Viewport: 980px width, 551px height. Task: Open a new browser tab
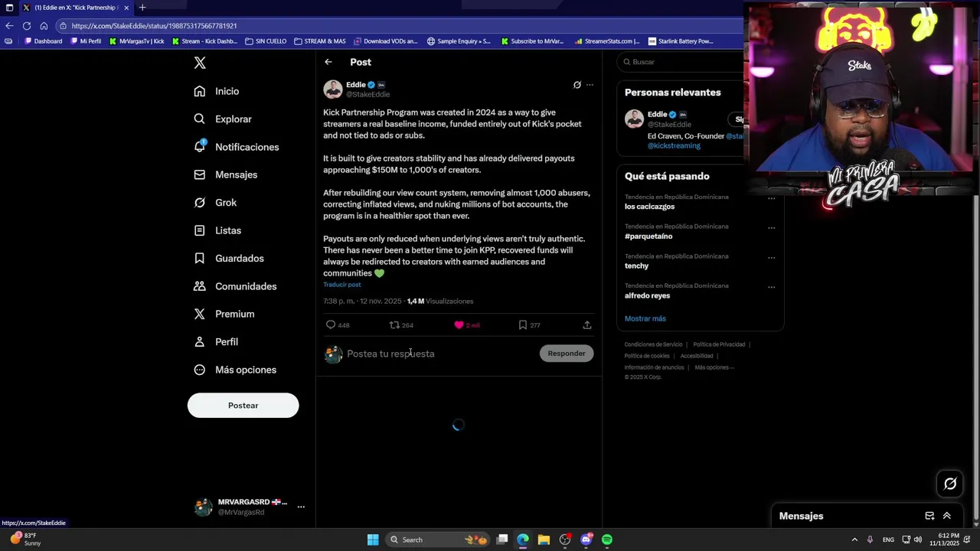point(142,8)
